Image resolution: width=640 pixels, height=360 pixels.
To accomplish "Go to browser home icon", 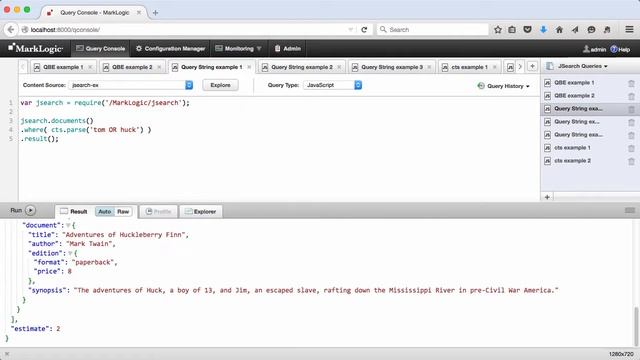I will coord(559,29).
